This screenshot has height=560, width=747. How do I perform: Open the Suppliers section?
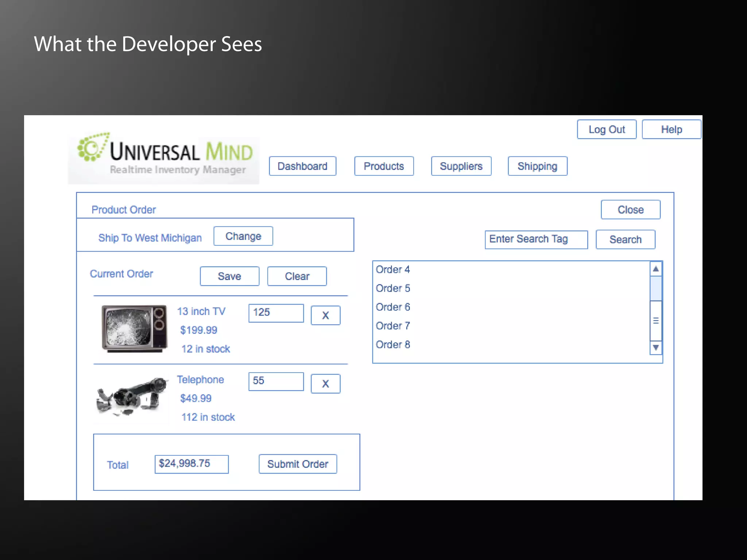(x=461, y=166)
